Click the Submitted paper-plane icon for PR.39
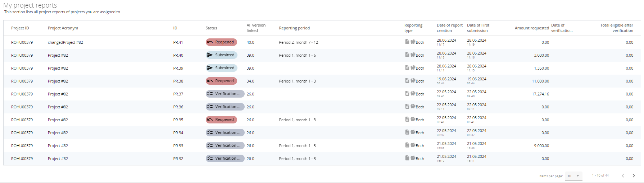This screenshot has height=183, width=644. pyautogui.click(x=210, y=68)
